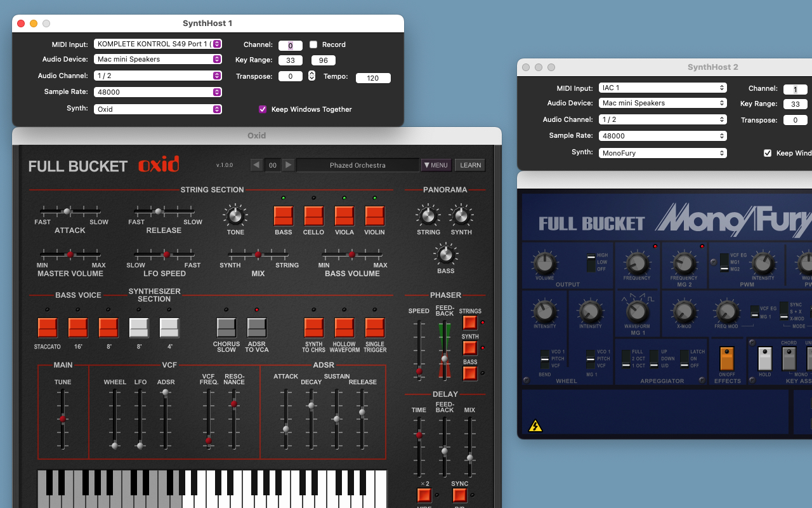The image size is (812, 508).
Task: Open Audio Device dropdown in SynthHost 2
Action: (663, 103)
